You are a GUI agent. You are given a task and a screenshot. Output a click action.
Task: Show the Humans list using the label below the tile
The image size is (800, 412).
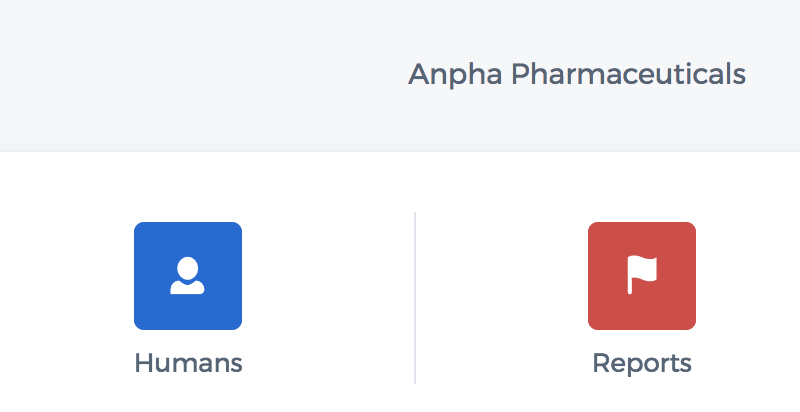click(188, 364)
